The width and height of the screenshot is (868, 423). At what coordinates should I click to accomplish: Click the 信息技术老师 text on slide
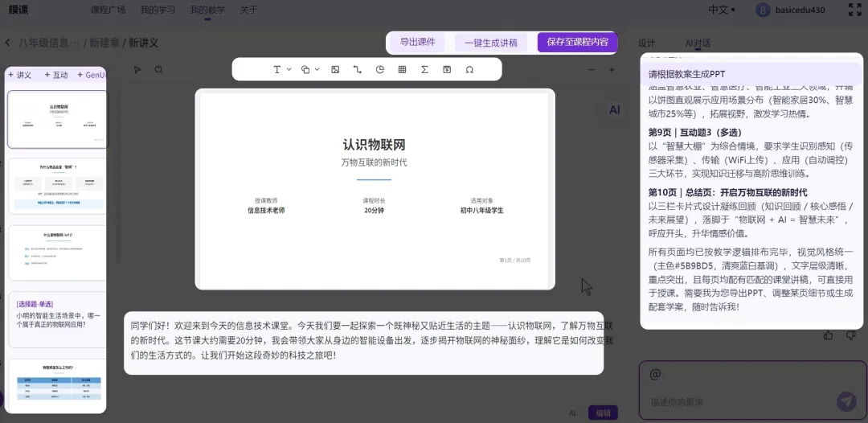pyautogui.click(x=266, y=211)
